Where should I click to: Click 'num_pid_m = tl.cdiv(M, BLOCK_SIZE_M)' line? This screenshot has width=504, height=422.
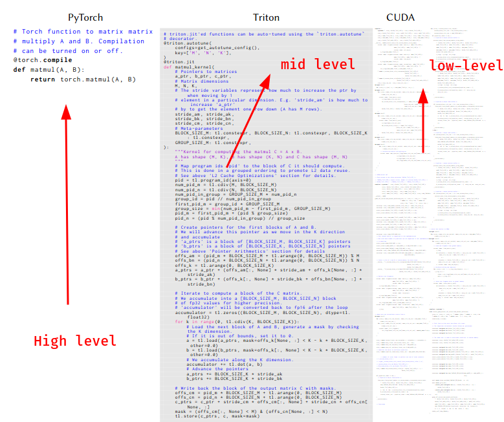click(x=226, y=185)
